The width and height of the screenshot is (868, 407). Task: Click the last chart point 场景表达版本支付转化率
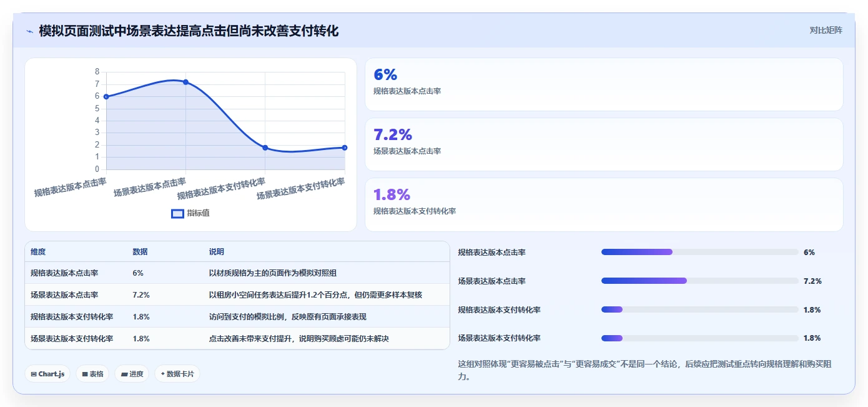(345, 148)
